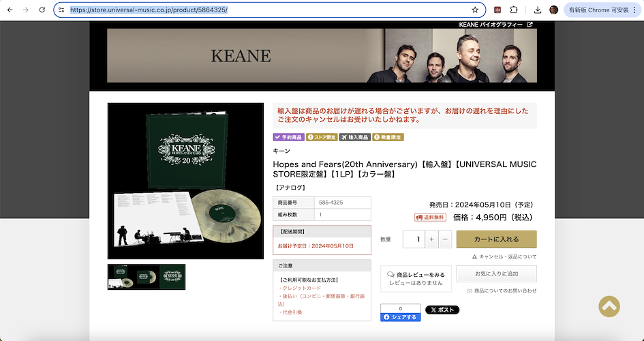Image resolution: width=644 pixels, height=341 pixels.
Task: Open site info icon in address bar
Action: click(61, 10)
